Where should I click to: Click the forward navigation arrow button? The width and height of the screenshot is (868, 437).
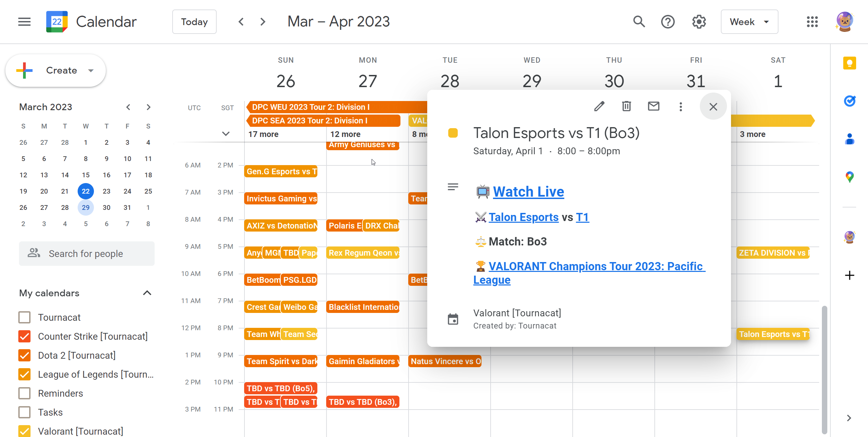click(x=262, y=22)
